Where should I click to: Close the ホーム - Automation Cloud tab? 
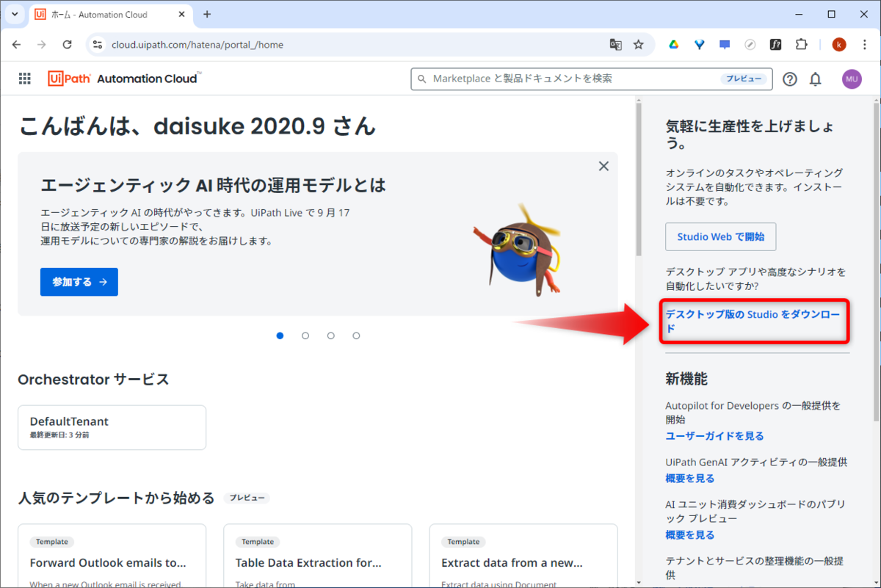coord(181,15)
